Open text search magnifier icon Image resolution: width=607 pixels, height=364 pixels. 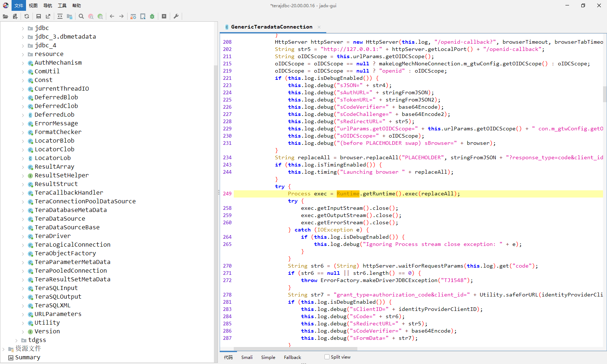pyautogui.click(x=81, y=16)
